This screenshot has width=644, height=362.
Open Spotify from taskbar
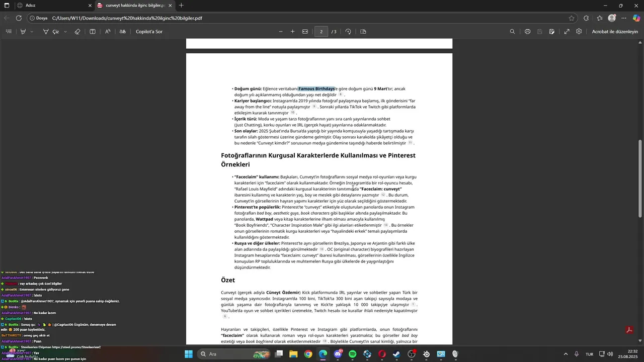click(x=353, y=354)
